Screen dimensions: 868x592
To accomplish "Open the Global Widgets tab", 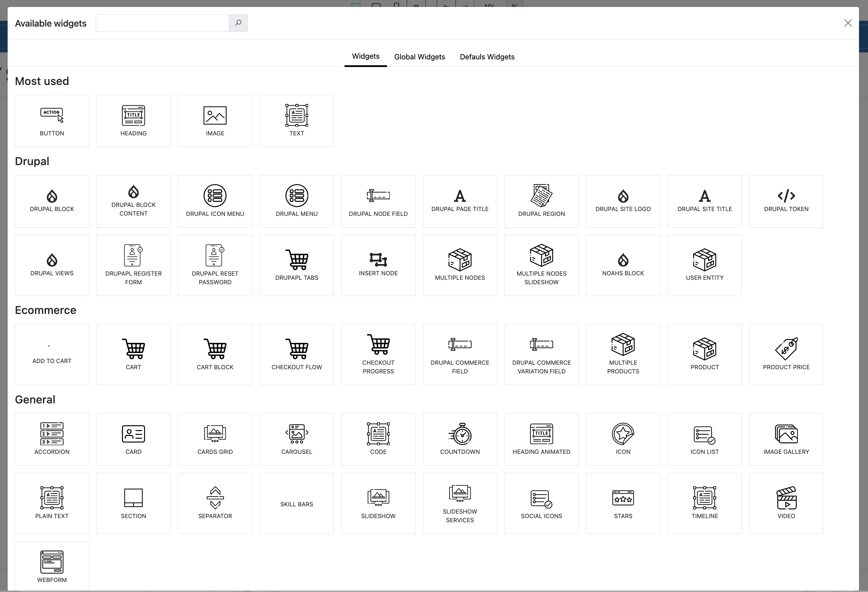I will (x=419, y=57).
